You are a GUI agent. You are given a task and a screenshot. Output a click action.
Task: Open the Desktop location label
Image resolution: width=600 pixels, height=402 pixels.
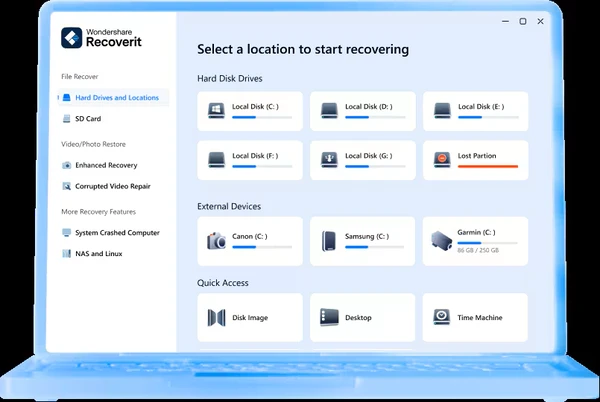358,317
